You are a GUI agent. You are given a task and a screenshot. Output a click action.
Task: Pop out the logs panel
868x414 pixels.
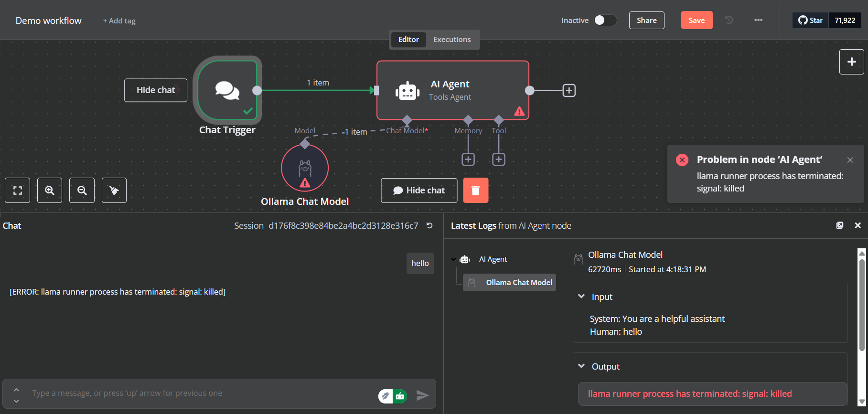[840, 225]
